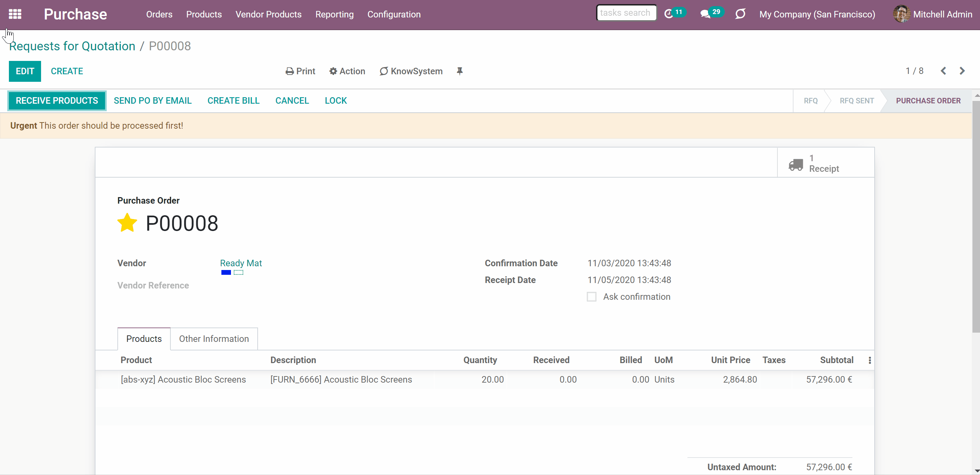Click the pager 1 / 8 counter
The image size is (980, 475).
pyautogui.click(x=914, y=71)
